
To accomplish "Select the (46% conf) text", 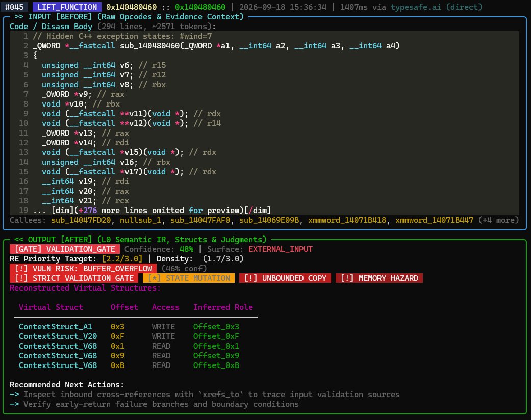I will [x=184, y=269].
